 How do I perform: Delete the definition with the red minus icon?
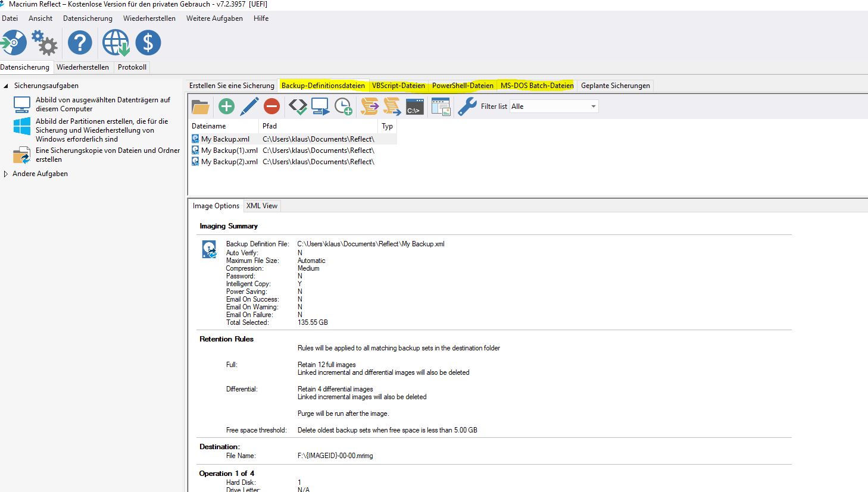click(271, 106)
